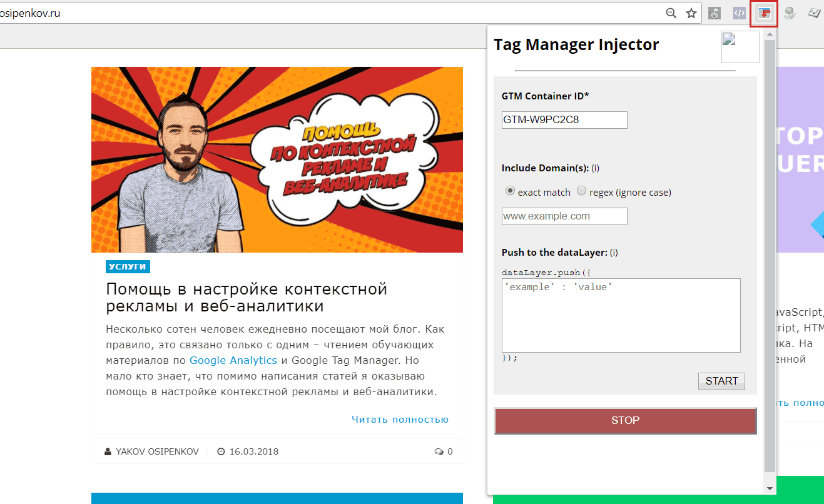Viewport: 824px width, 504px height.
Task: Click the Читать полностью link
Action: point(400,420)
